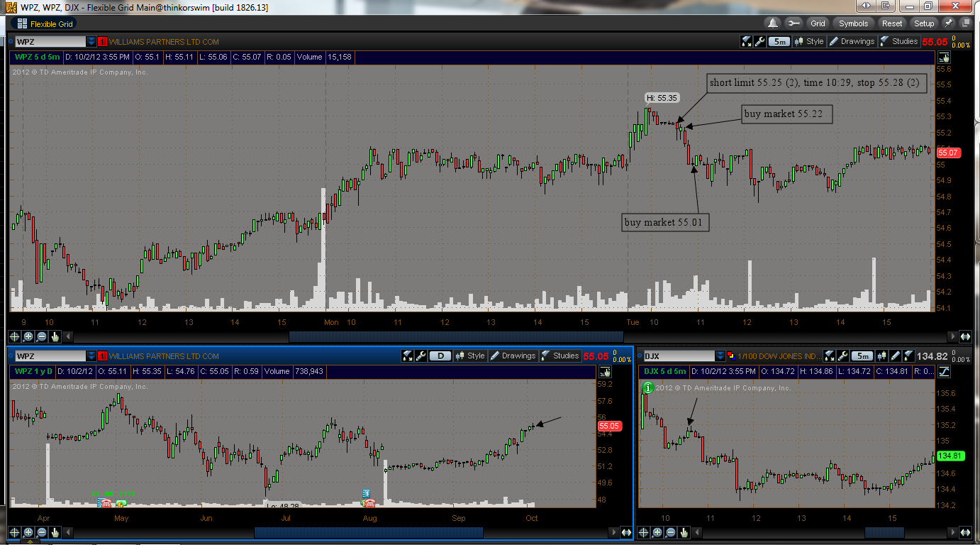
Task: Open Drawings menu on daily WPZ chart
Action: click(x=513, y=356)
